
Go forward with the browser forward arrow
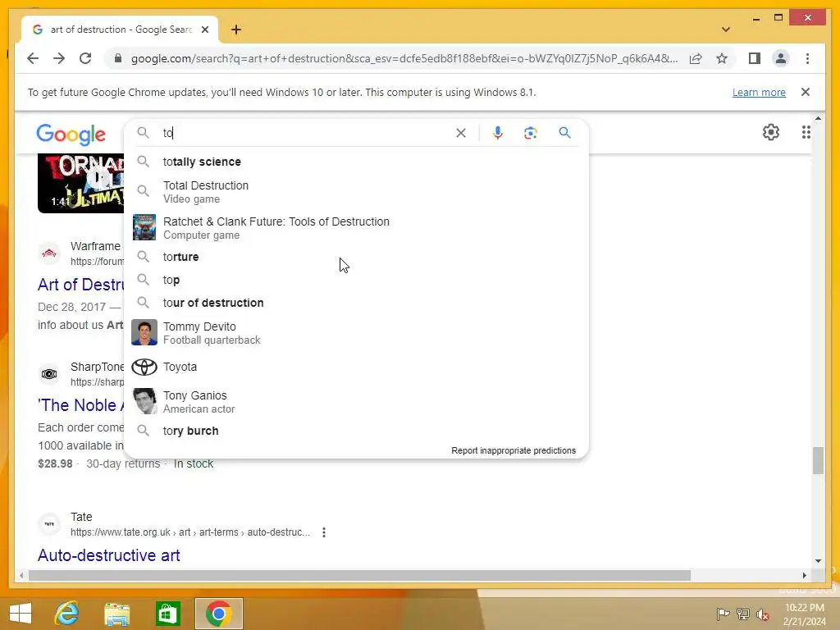pos(59,58)
